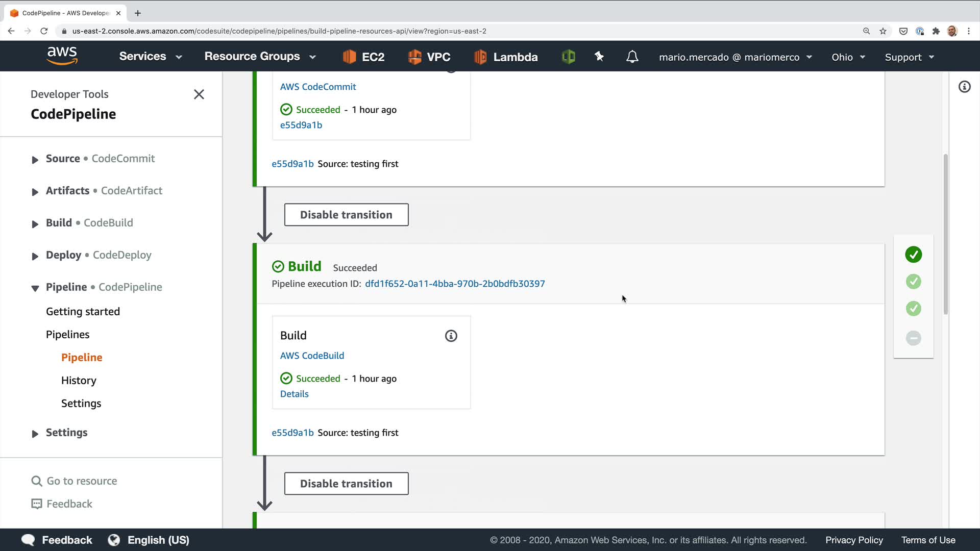This screenshot has height=551, width=980.
Task: Click the page vertical scrollbar
Action: pos(945,235)
